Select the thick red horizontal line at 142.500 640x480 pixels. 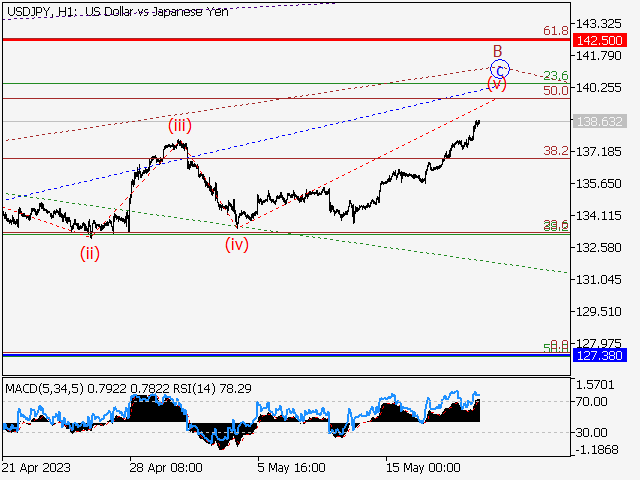286,40
